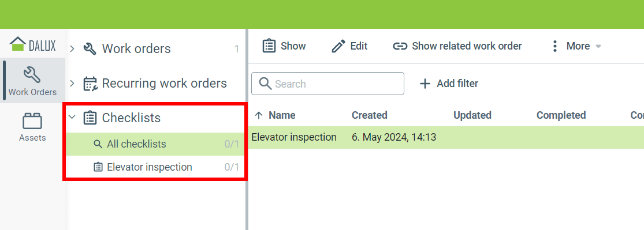Click the Checklists clipboard icon
This screenshot has width=644, height=230.
coord(90,118)
